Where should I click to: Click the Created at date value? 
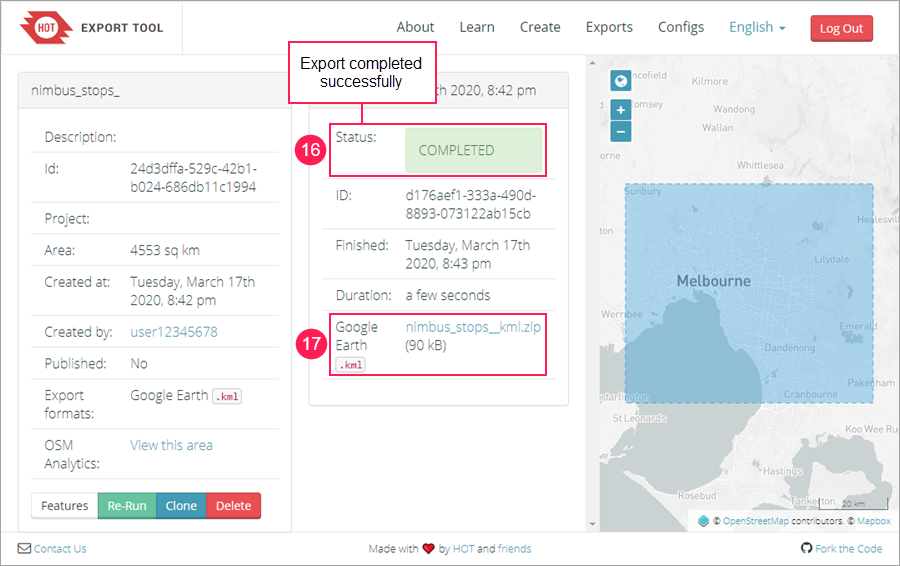click(192, 291)
